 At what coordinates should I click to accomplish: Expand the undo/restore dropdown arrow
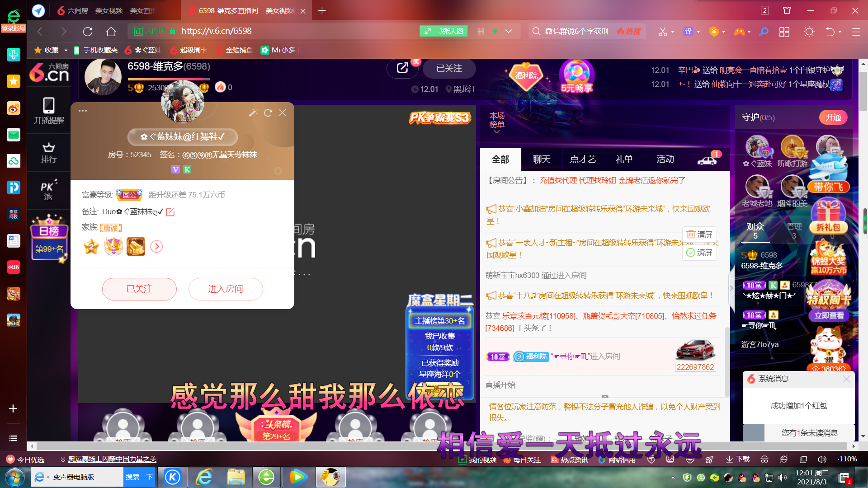pos(840,32)
